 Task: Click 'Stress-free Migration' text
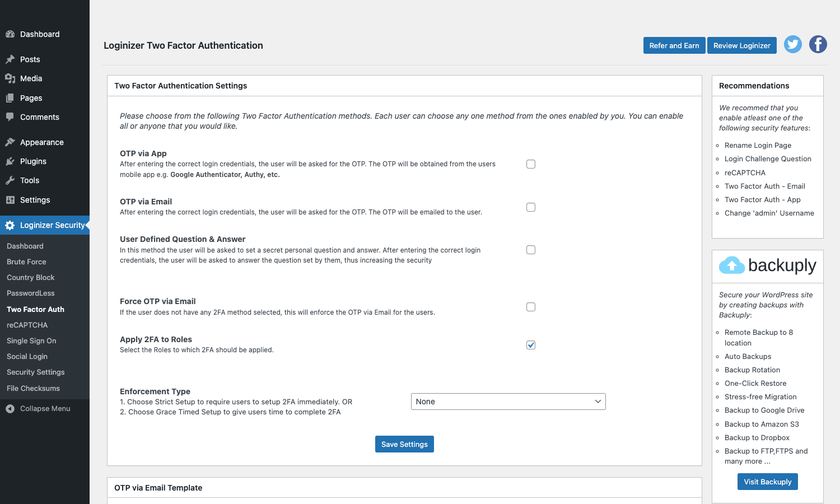pos(760,396)
